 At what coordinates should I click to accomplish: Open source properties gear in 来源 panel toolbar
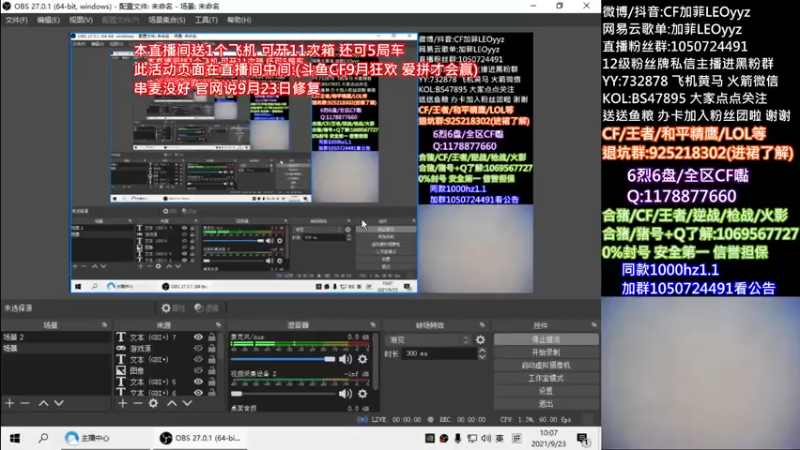(153, 403)
